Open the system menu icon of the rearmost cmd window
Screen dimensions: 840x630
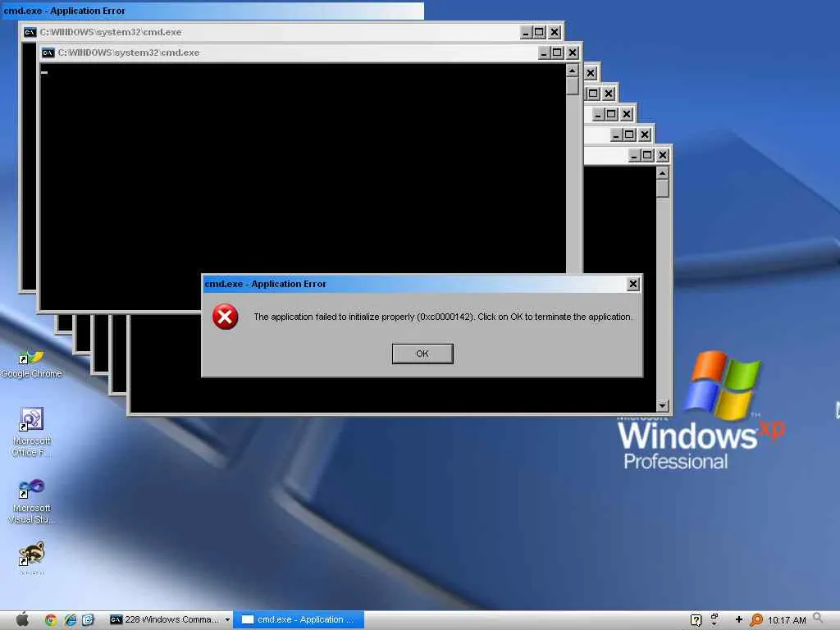coord(30,32)
